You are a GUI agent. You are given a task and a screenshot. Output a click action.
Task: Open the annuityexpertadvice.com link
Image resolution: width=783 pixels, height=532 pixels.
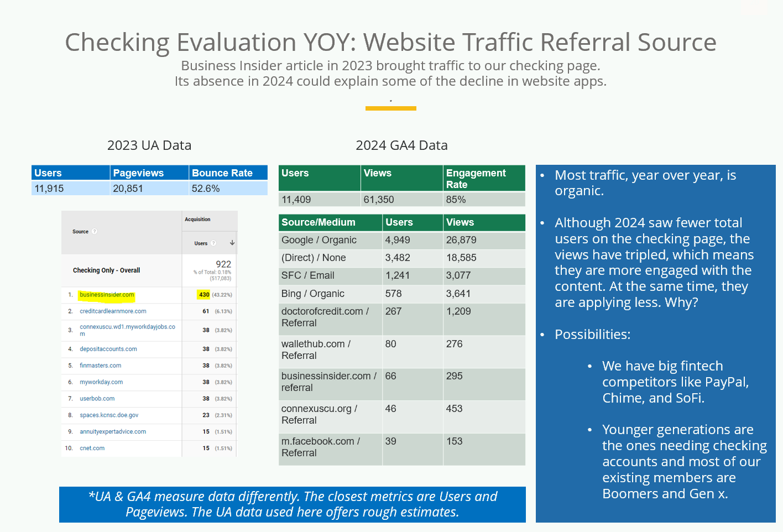tap(113, 432)
